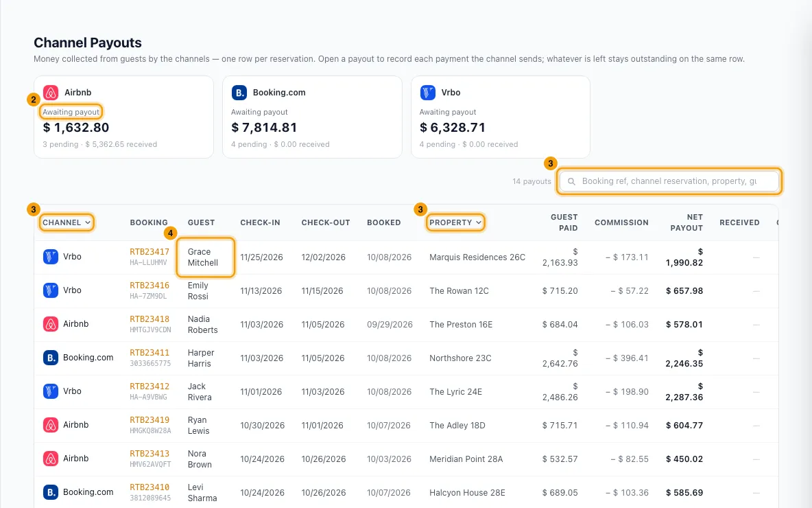
Task: Click the Vrbo icon in the Jack Rivera row
Action: click(51, 391)
